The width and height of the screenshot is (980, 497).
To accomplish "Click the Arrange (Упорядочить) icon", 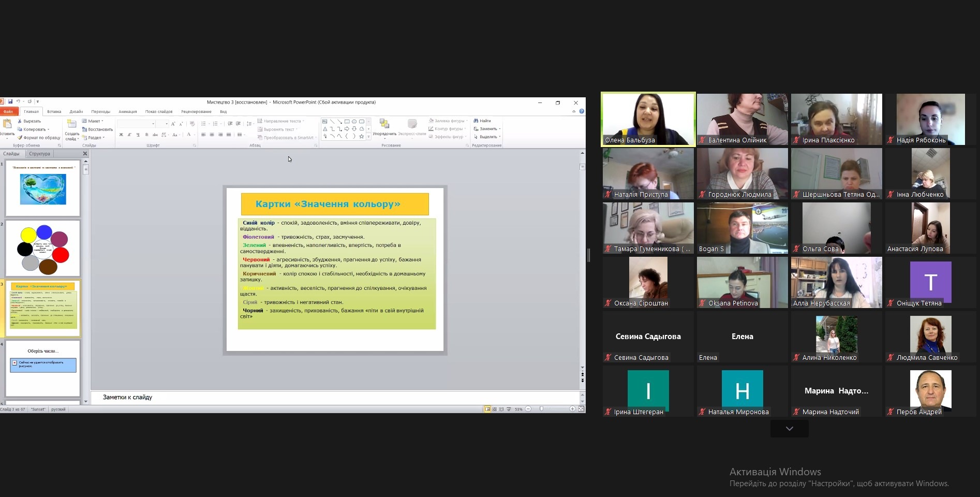I will pyautogui.click(x=384, y=127).
